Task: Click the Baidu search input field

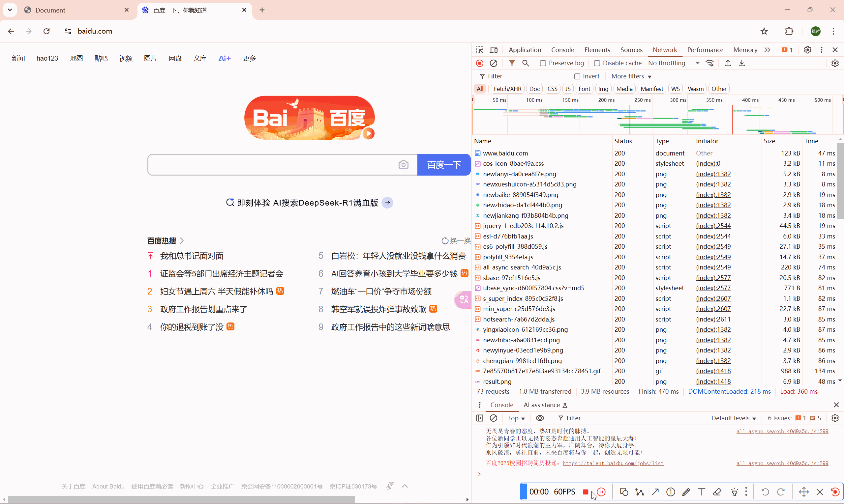Action: click(272, 165)
